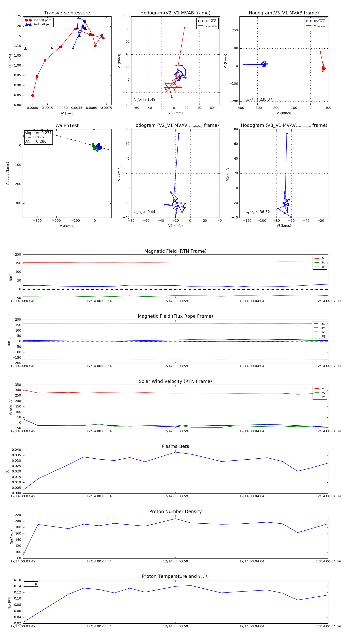Click V_remaining legend entry in V2_V1 MVAB hodogram
351x644 pixels.
point(207,26)
